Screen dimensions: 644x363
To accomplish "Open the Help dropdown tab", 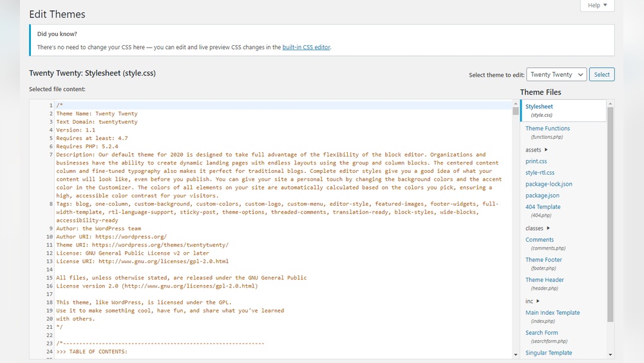I will click(597, 5).
